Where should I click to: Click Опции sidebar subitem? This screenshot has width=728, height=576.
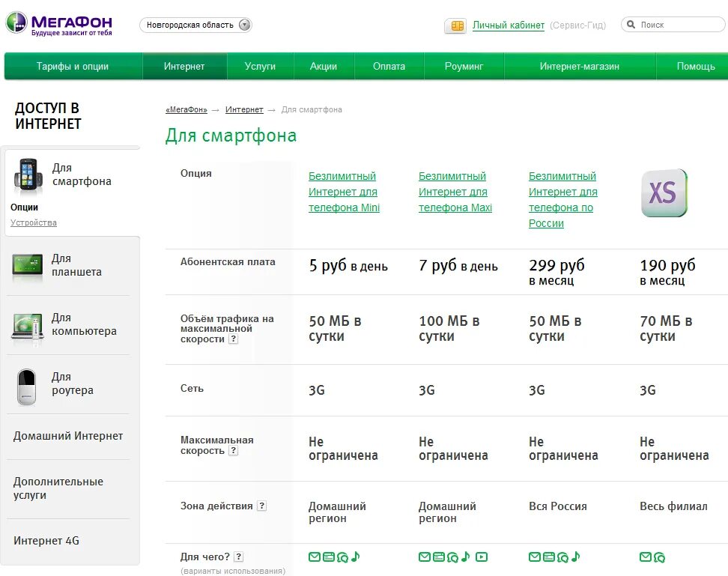point(24,207)
